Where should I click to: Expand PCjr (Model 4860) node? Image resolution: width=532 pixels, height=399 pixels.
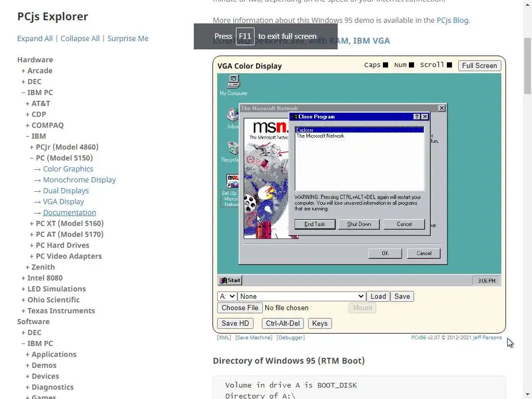click(x=64, y=147)
